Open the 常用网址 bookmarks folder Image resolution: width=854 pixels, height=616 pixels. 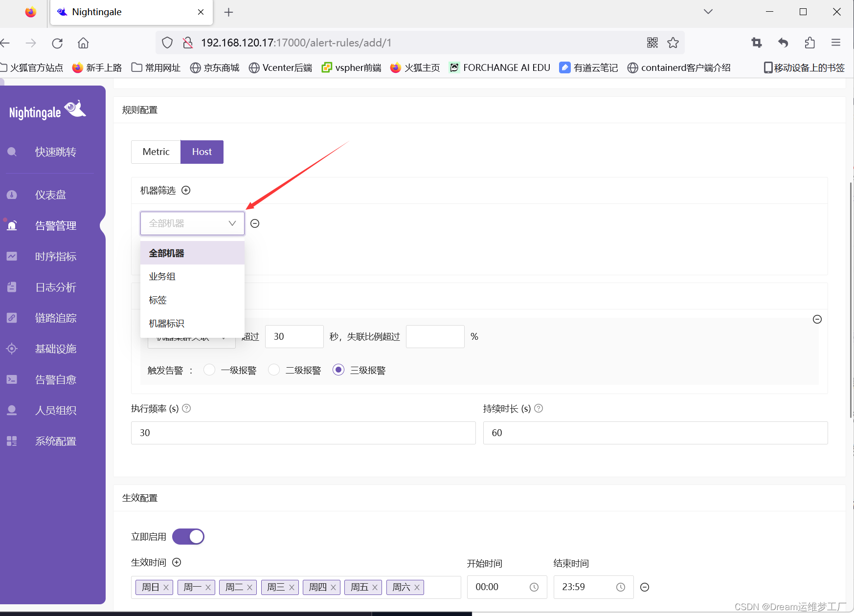[156, 68]
